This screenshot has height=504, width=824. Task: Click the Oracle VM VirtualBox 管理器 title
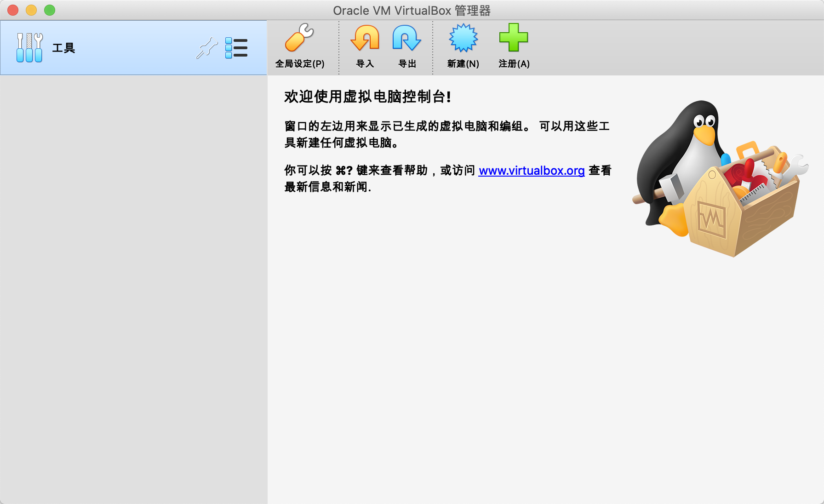(412, 11)
